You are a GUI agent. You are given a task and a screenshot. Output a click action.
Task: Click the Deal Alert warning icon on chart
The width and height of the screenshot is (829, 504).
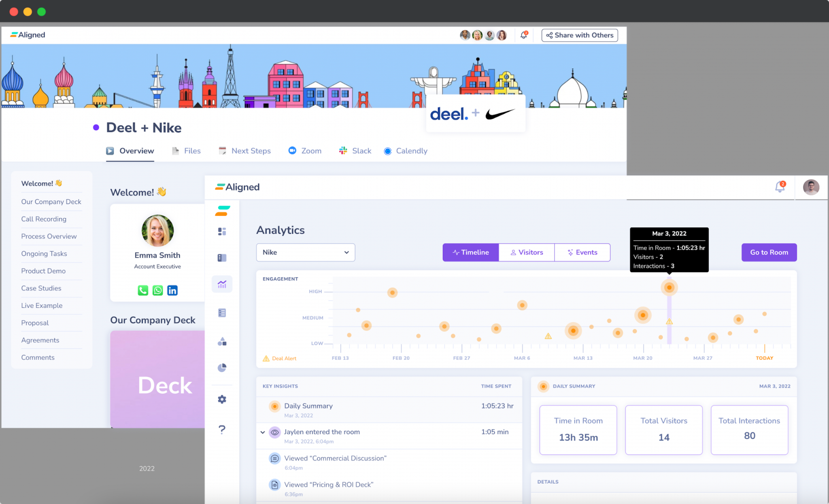266,358
